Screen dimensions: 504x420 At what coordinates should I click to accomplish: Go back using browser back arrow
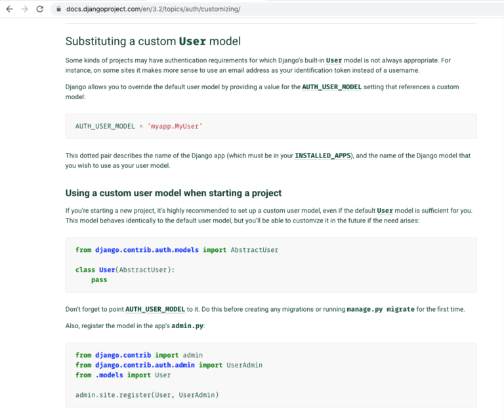(10, 9)
